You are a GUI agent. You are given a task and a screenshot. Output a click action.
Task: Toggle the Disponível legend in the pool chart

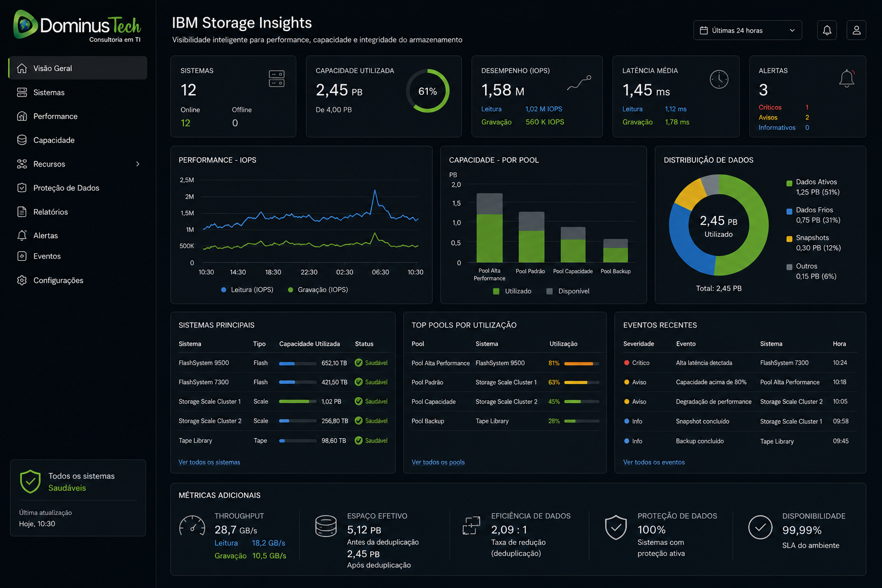click(568, 291)
